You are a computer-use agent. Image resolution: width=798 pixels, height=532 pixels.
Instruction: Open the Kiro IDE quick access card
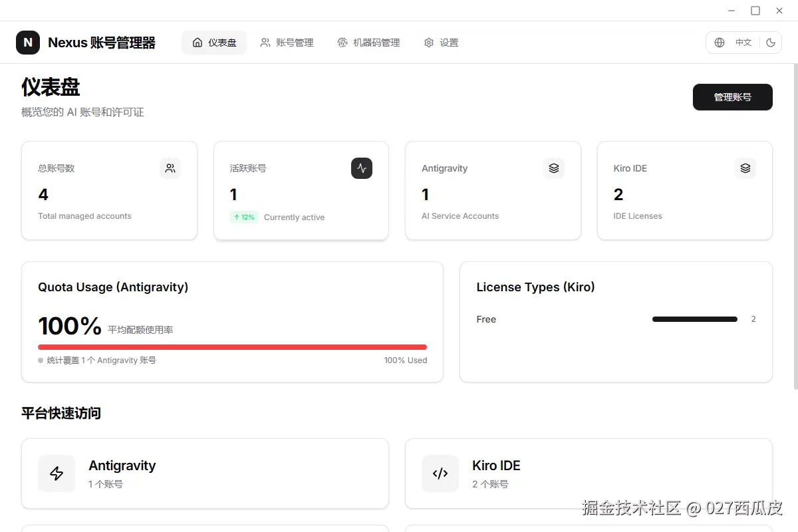click(x=589, y=473)
